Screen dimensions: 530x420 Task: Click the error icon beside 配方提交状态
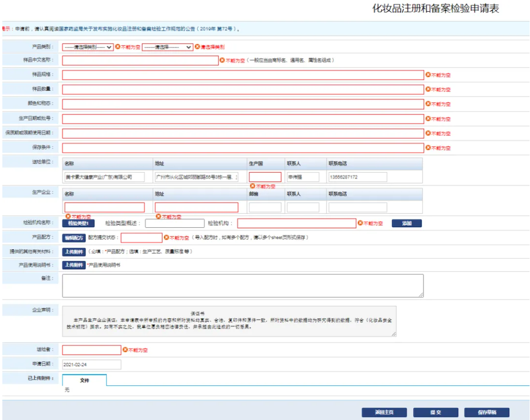pyautogui.click(x=166, y=238)
